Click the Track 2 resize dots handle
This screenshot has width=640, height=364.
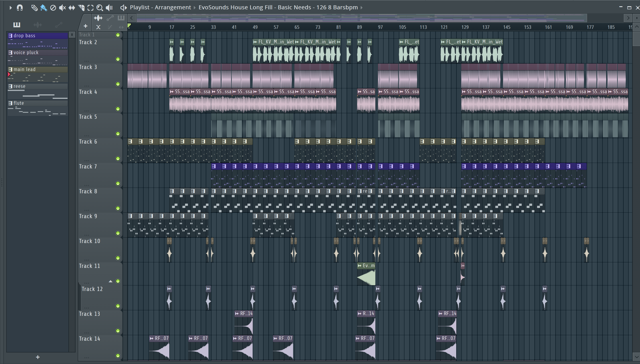point(87,61)
